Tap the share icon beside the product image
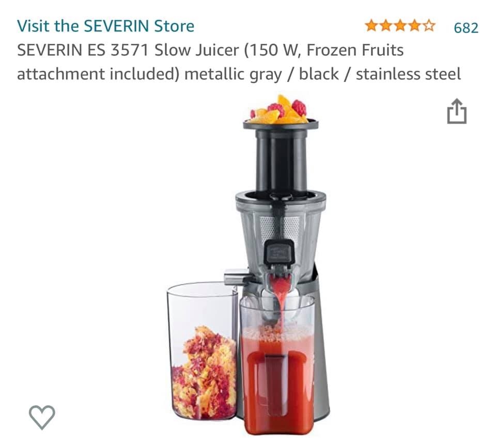 click(456, 111)
